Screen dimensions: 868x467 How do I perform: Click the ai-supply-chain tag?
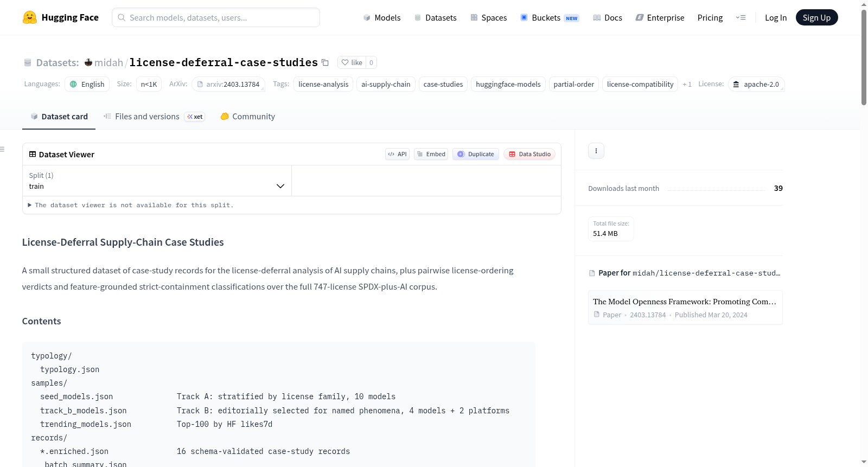(x=386, y=84)
